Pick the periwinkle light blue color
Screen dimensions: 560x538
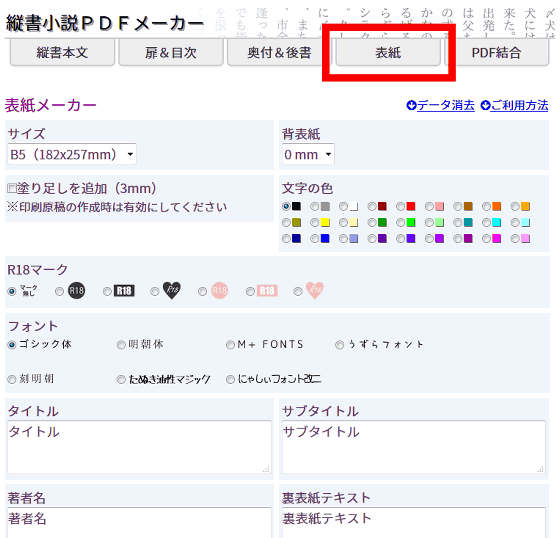[343, 238]
